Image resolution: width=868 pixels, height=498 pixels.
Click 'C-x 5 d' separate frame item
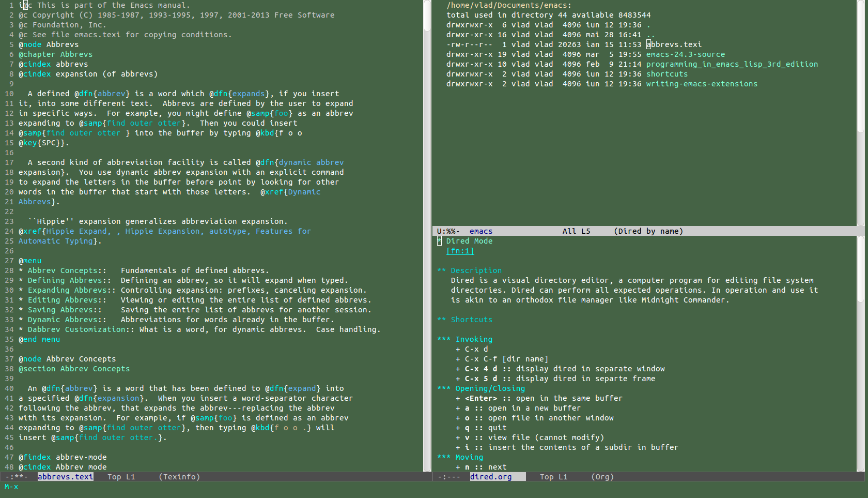(555, 379)
